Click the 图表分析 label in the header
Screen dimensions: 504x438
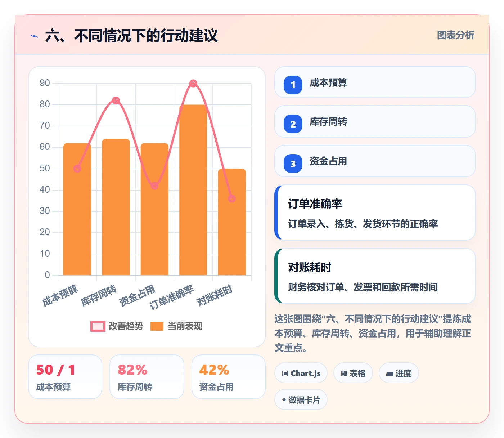[455, 35]
